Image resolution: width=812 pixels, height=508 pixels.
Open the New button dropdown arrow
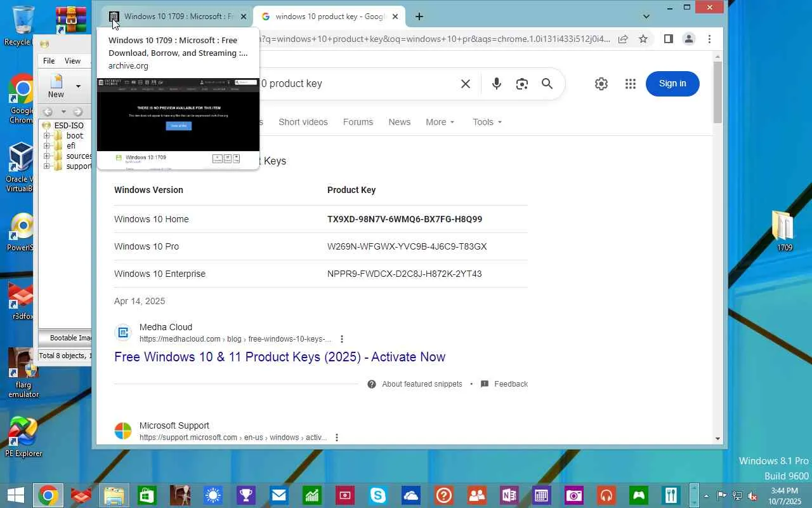[78, 86]
